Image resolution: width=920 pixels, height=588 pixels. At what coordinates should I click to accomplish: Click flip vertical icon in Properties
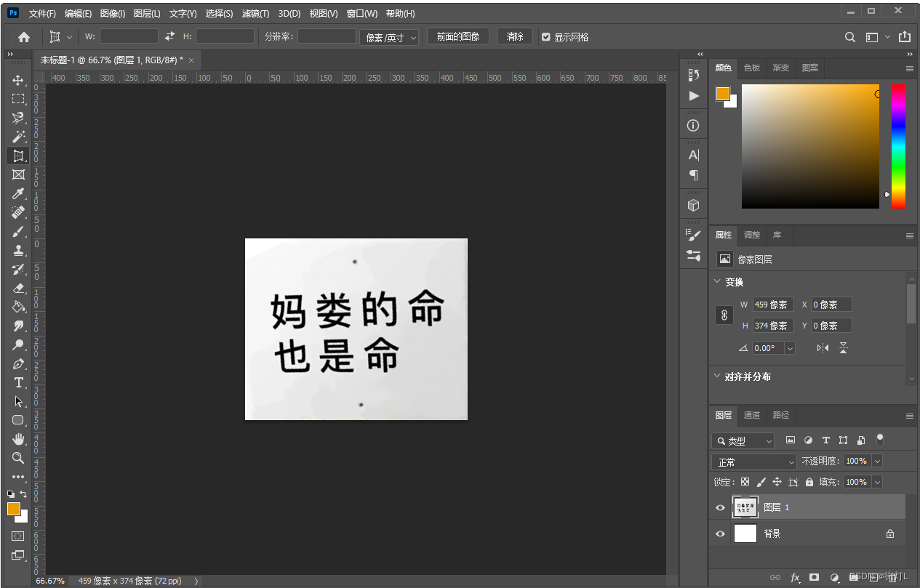(x=843, y=348)
